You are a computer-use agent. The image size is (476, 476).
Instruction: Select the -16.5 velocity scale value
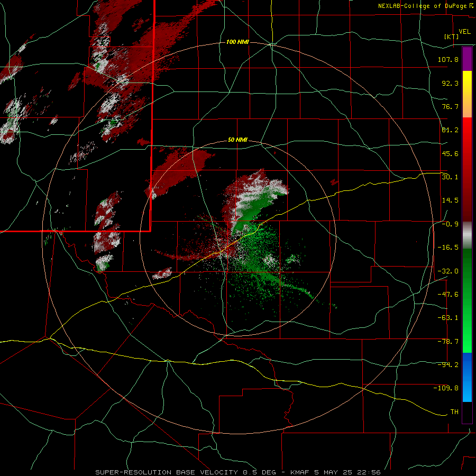[x=448, y=248]
